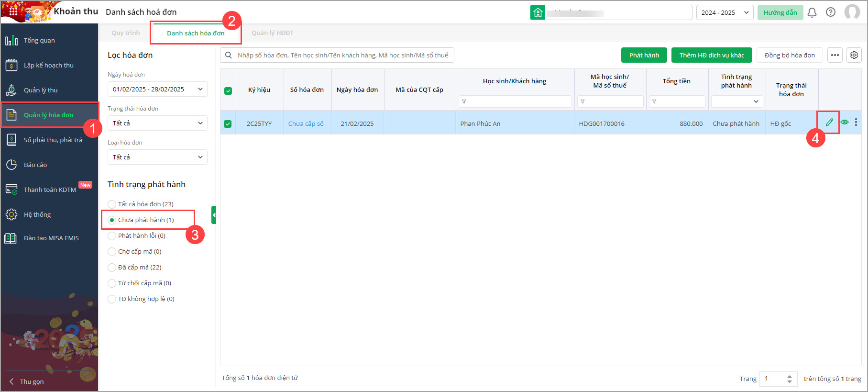Image resolution: width=868 pixels, height=392 pixels.
Task: Open Đào tạo MISA EMIS in the sidebar
Action: 50,238
